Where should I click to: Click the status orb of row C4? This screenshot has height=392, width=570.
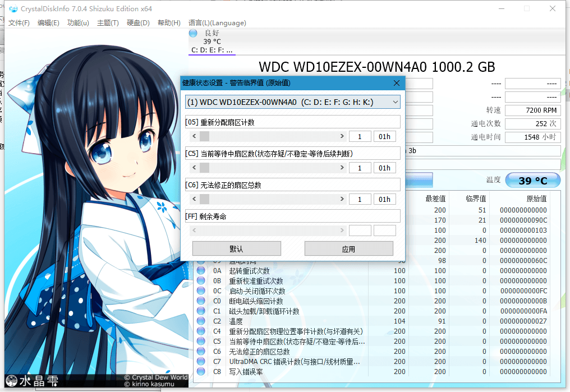click(x=201, y=331)
